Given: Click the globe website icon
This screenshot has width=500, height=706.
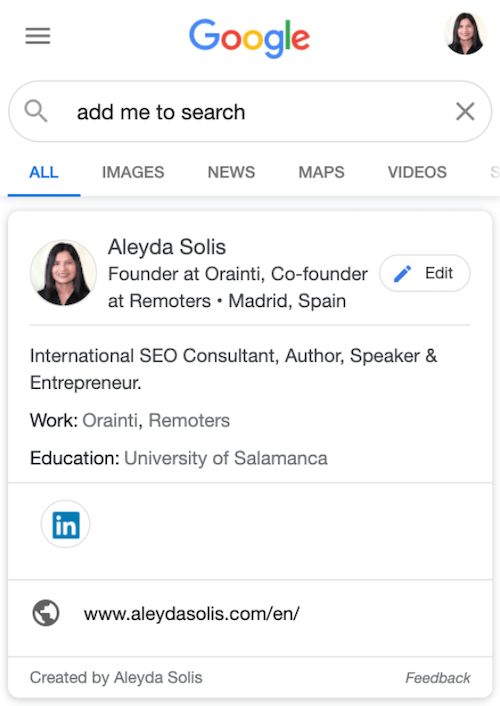Looking at the screenshot, I should pos(46,613).
